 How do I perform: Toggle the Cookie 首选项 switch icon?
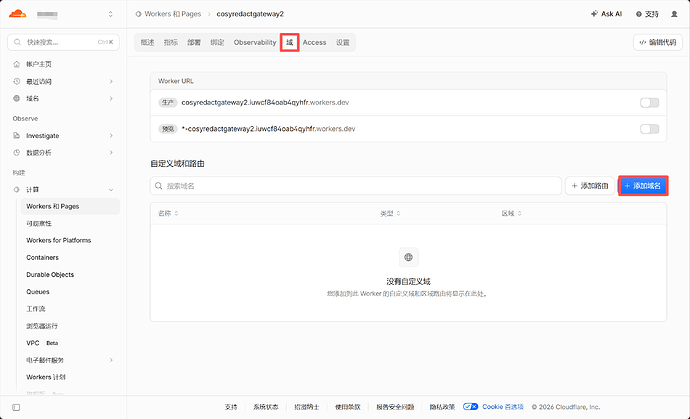tap(470, 407)
